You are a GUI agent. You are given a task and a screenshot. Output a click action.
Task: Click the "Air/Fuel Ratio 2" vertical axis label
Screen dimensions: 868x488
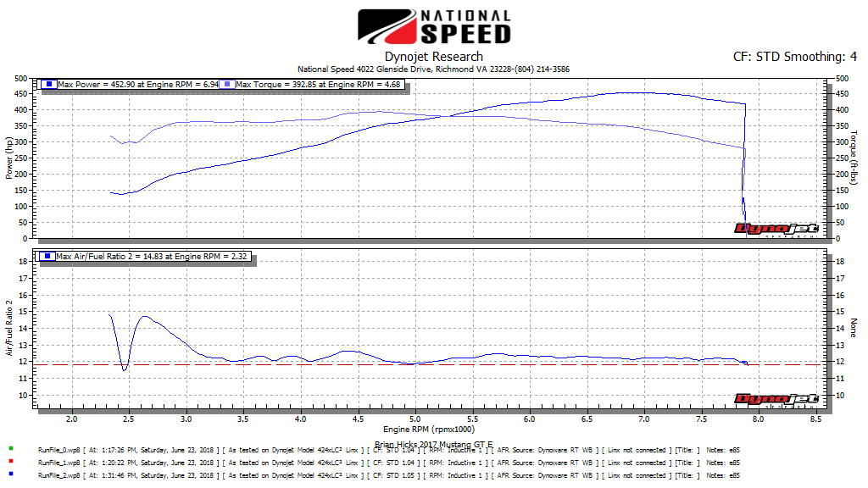click(x=8, y=328)
